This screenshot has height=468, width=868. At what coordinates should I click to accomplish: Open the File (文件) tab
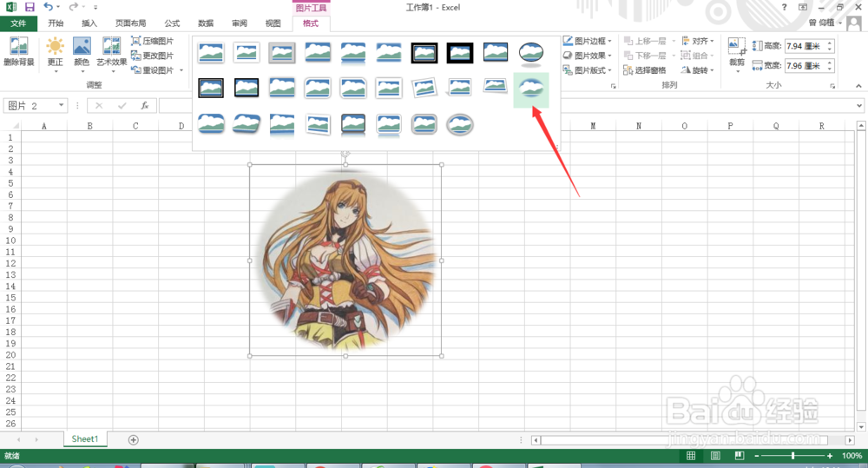[x=18, y=23]
